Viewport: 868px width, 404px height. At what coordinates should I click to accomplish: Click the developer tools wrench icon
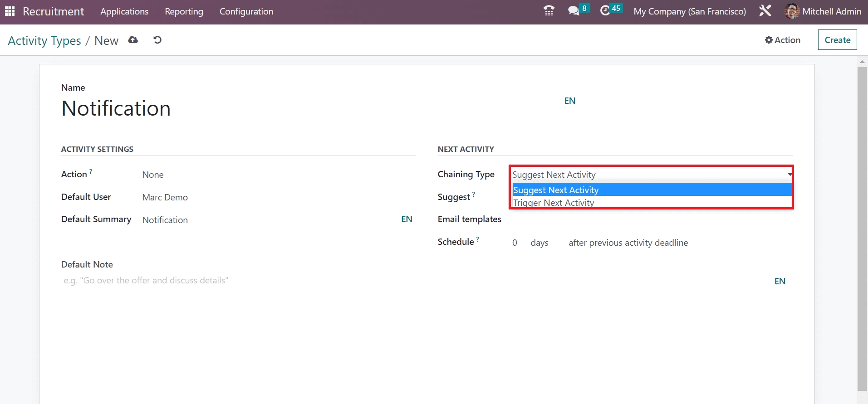coord(765,11)
